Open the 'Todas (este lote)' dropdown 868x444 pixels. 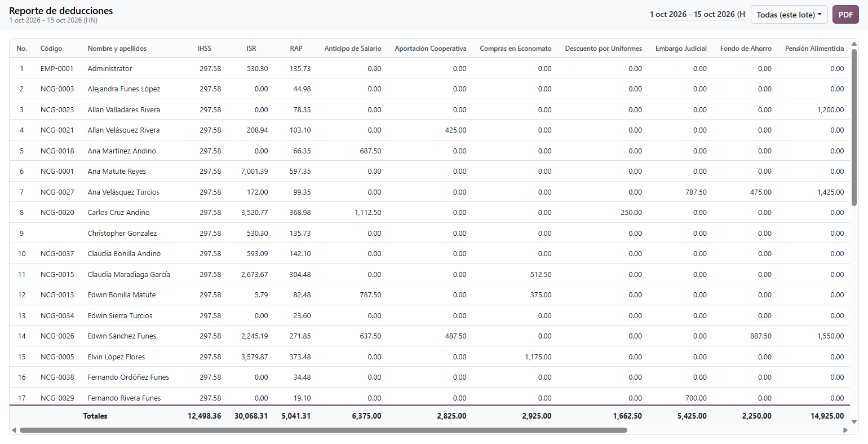(789, 15)
